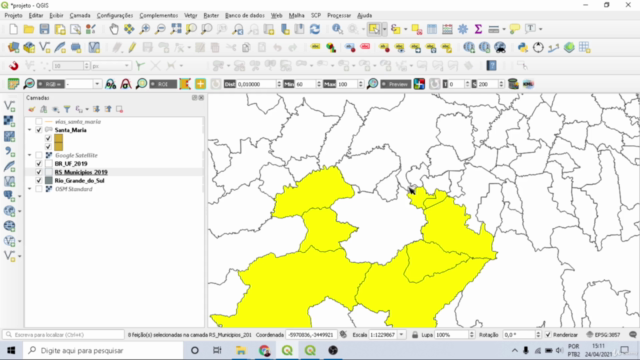Click the Add Vector Layer sidebar icon
640x360 pixels.
pyautogui.click(x=9, y=106)
